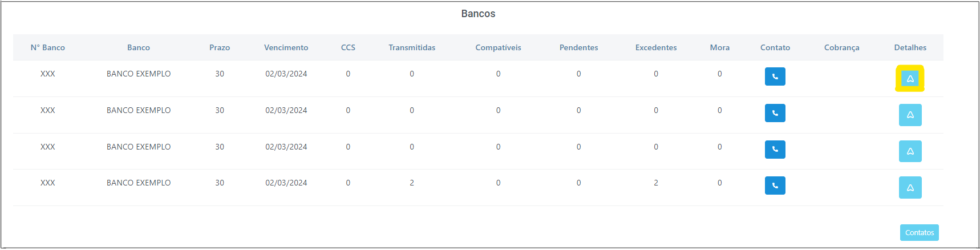
Task: Open details icon in the fourth row
Action: tap(910, 187)
